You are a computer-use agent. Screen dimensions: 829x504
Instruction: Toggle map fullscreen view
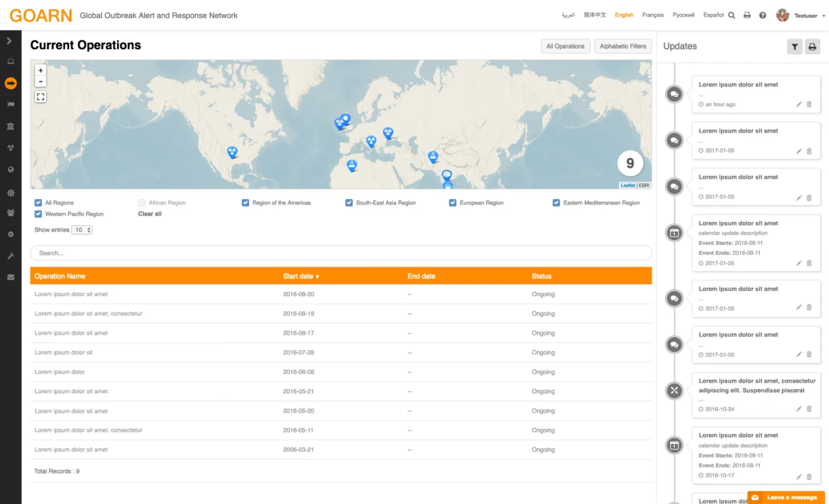[x=41, y=97]
